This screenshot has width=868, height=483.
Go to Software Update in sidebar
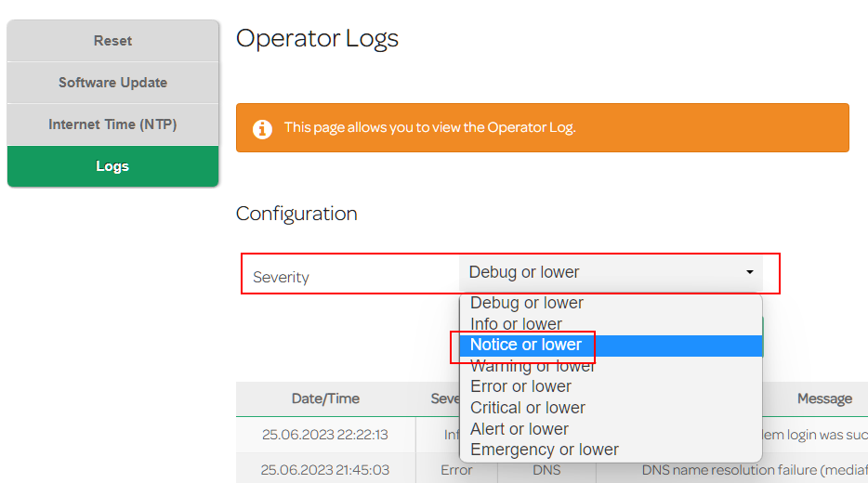click(112, 83)
